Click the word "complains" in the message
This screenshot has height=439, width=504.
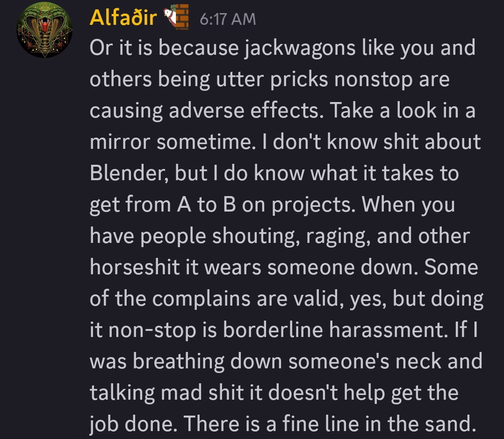tap(201, 299)
